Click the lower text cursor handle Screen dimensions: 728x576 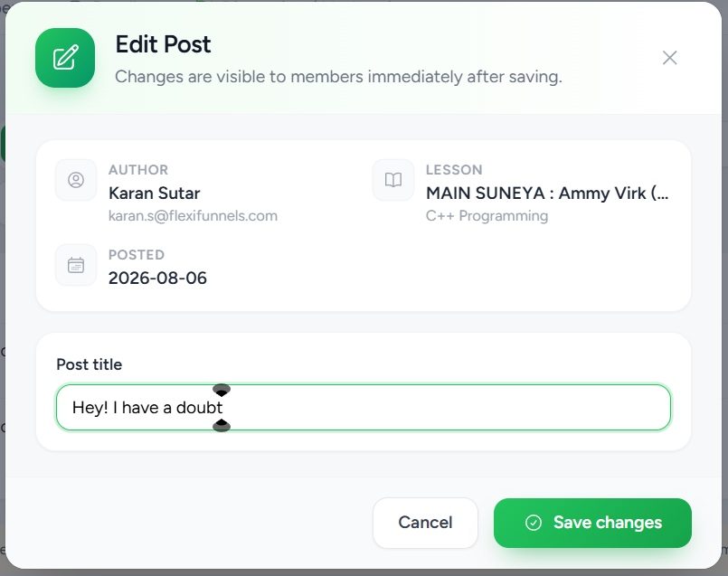(x=222, y=425)
